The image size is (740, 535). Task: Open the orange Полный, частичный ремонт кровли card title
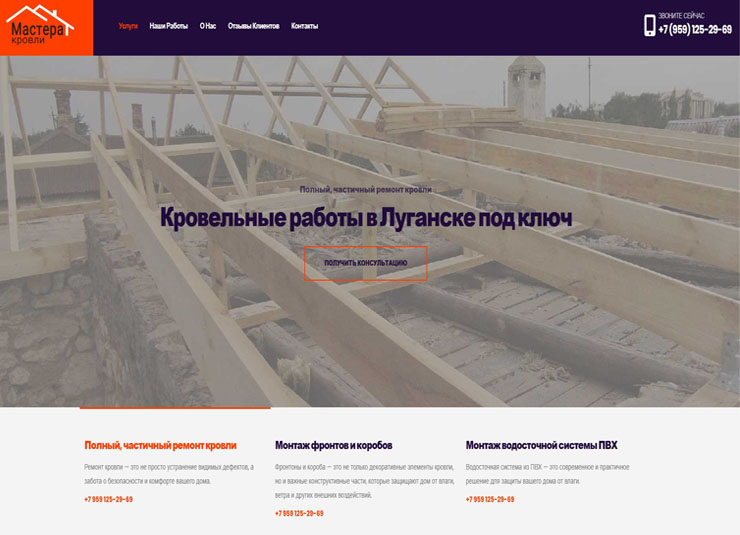(160, 445)
